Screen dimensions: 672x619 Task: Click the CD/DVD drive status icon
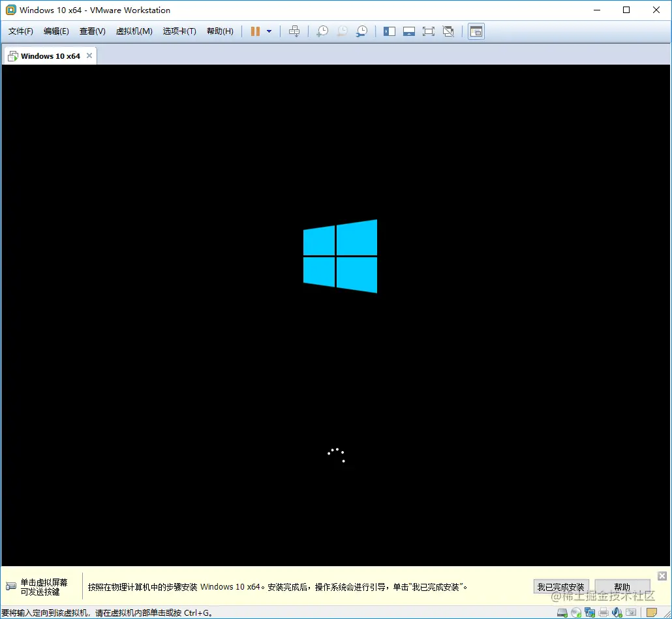click(577, 612)
